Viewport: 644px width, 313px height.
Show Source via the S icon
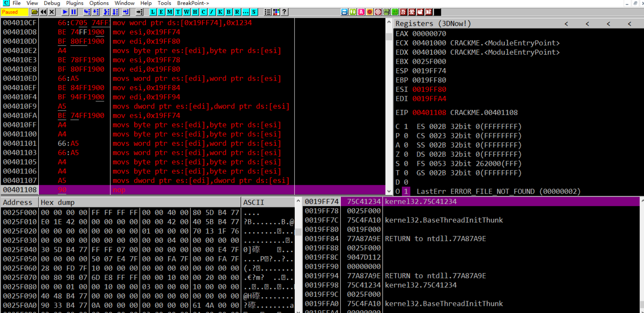254,12
